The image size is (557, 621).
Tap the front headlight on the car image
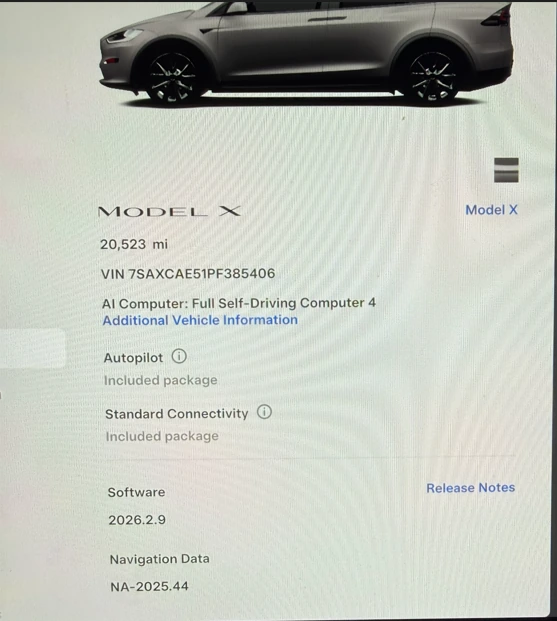(122, 36)
